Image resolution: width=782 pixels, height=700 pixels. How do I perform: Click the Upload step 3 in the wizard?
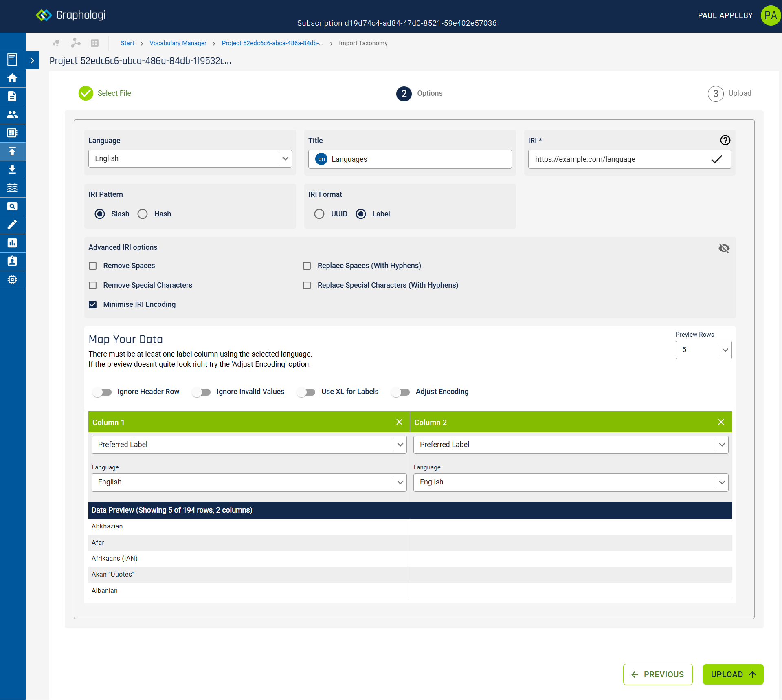click(x=729, y=94)
